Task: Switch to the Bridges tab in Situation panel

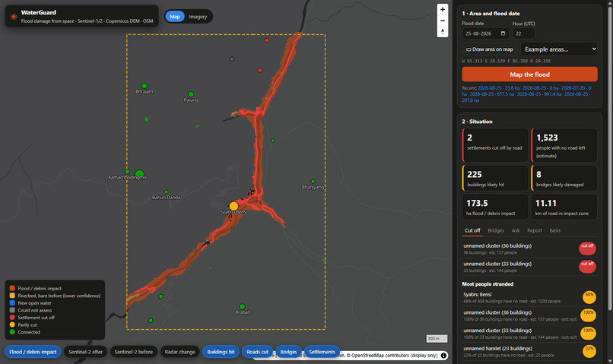Action: [496, 230]
